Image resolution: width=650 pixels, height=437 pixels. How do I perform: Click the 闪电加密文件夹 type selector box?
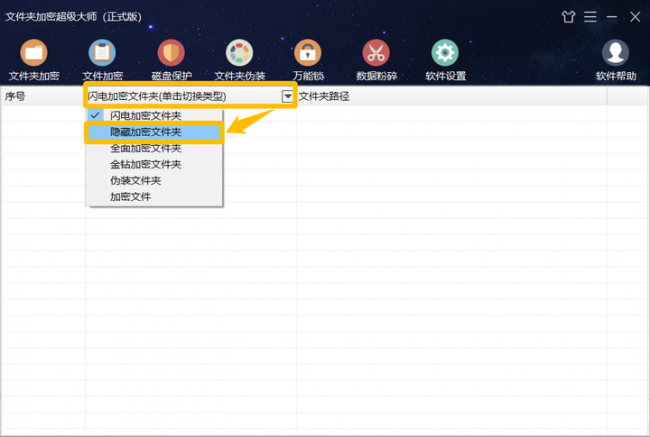coord(190,96)
